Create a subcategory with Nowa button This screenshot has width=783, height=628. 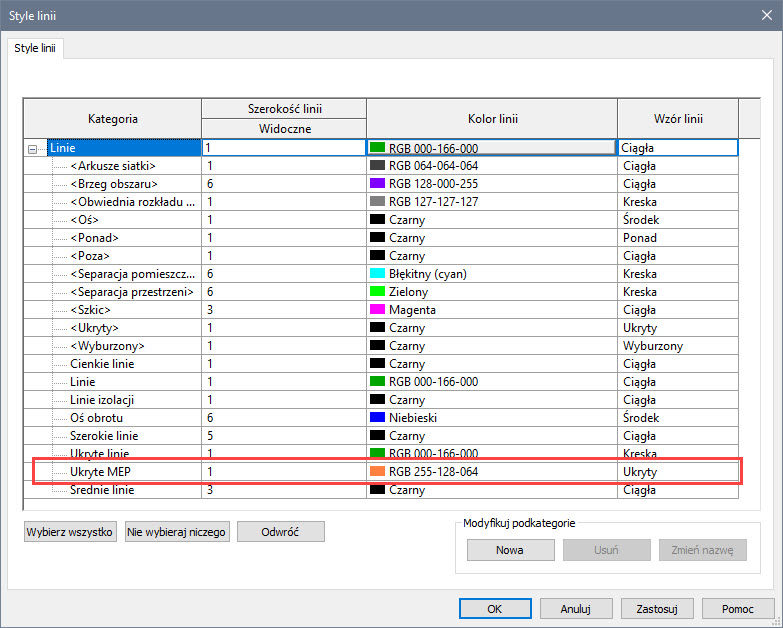pyautogui.click(x=510, y=551)
